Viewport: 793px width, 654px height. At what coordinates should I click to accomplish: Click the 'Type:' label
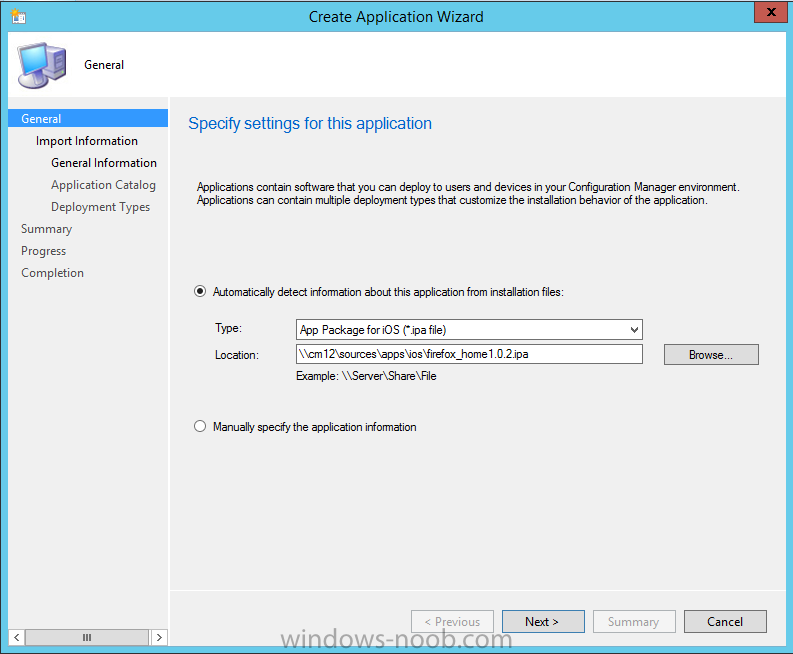[x=228, y=328]
